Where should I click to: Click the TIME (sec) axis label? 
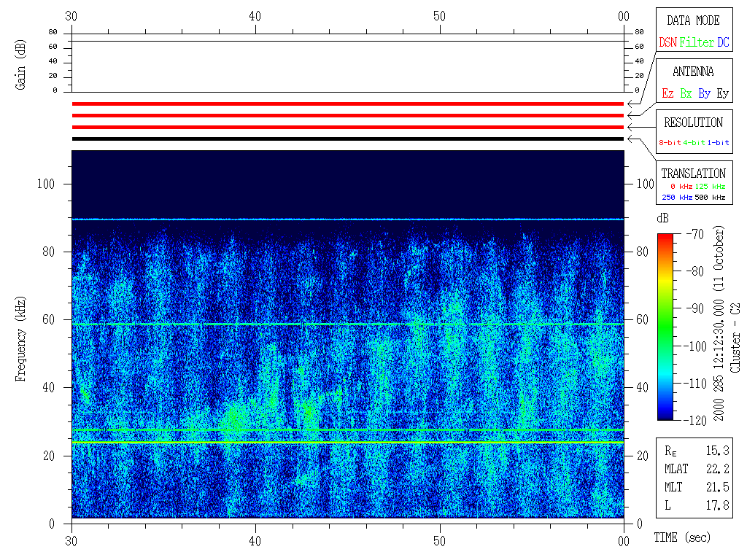(681, 538)
